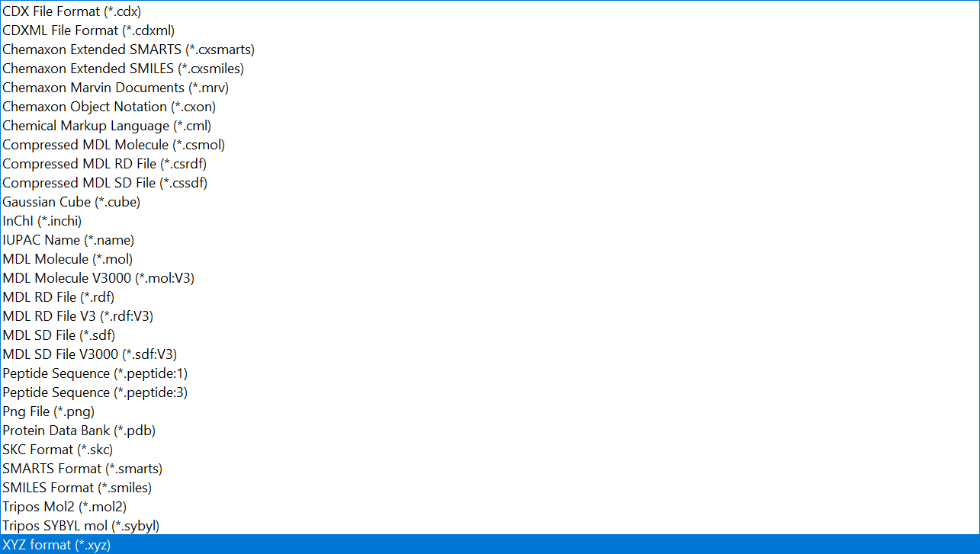
Task: Select MDL SD File (*.sdf)
Action: click(490, 335)
